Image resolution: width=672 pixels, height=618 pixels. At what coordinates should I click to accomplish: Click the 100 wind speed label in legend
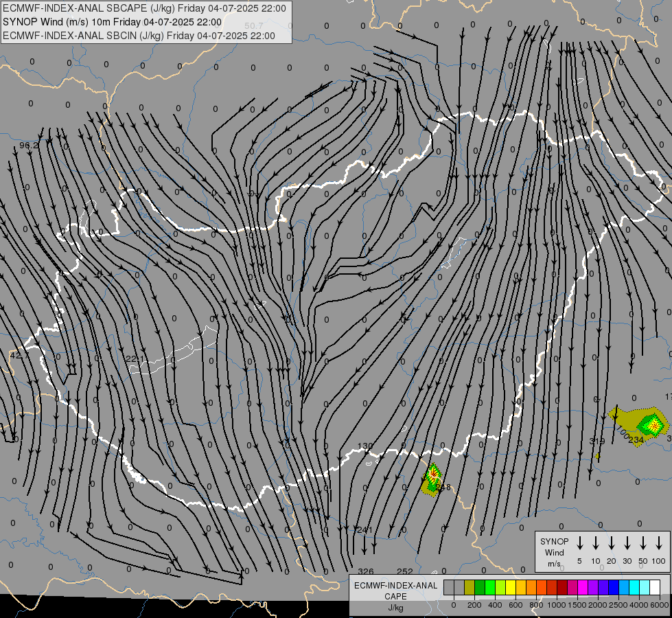pos(659,561)
